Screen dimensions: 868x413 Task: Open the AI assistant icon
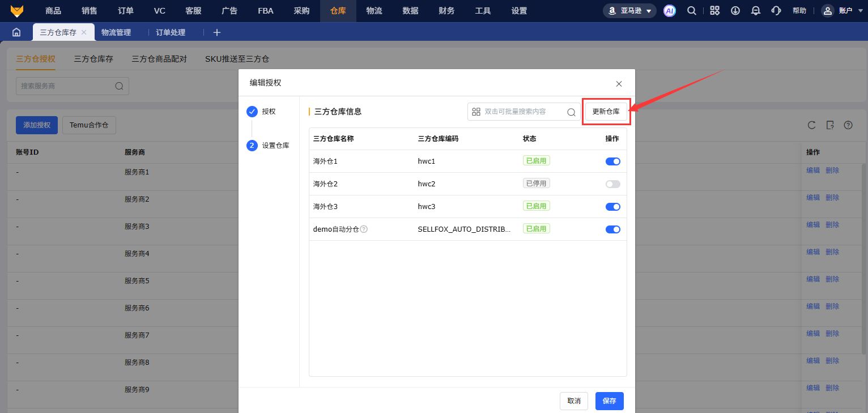point(670,11)
